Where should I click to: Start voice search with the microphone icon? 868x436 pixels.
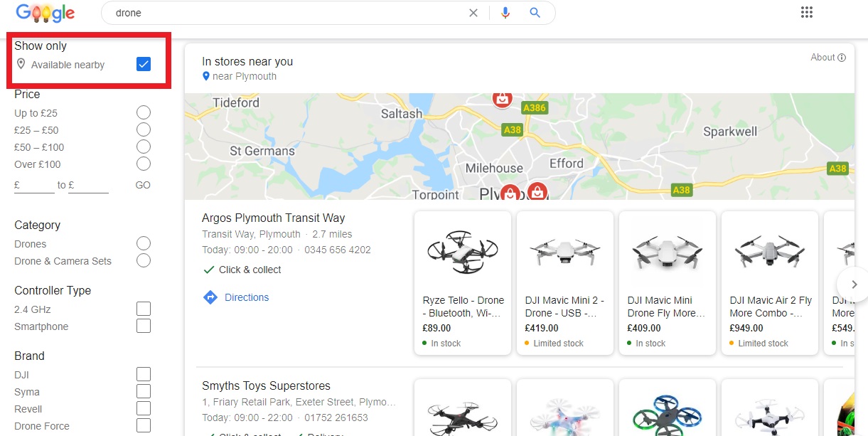click(505, 13)
